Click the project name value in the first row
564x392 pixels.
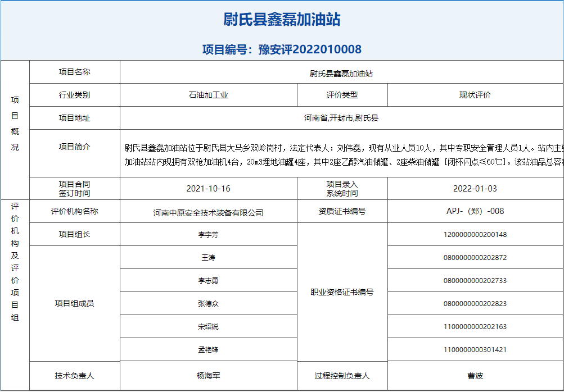tap(341, 74)
